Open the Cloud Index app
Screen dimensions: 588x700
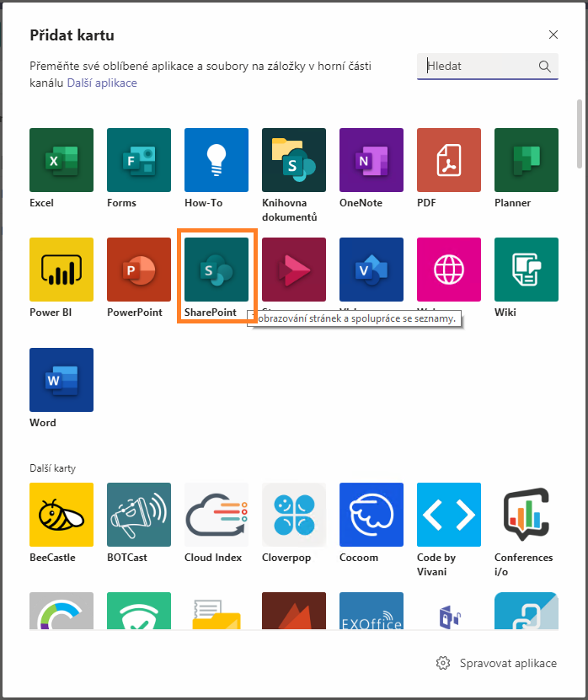click(x=216, y=515)
